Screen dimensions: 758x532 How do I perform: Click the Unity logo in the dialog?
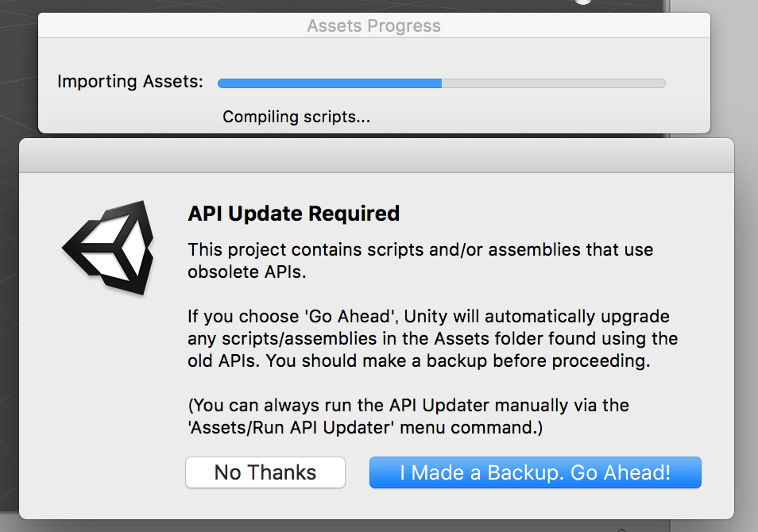click(x=108, y=248)
